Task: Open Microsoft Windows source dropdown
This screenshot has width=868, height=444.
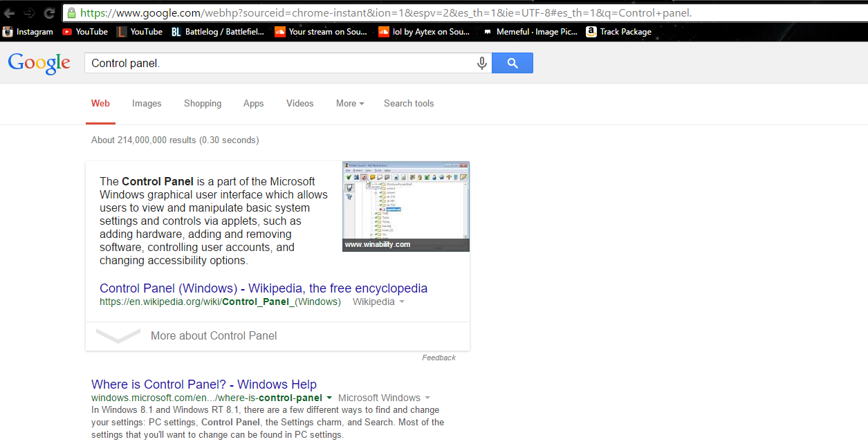Action: tap(427, 398)
